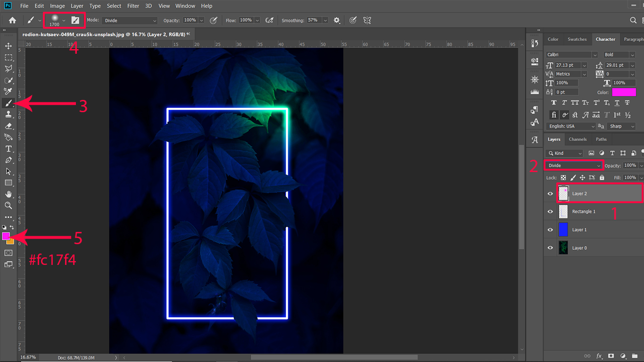Open the layer blend mode Divide dropdown
Viewport: 644px width, 362px height.
(574, 165)
